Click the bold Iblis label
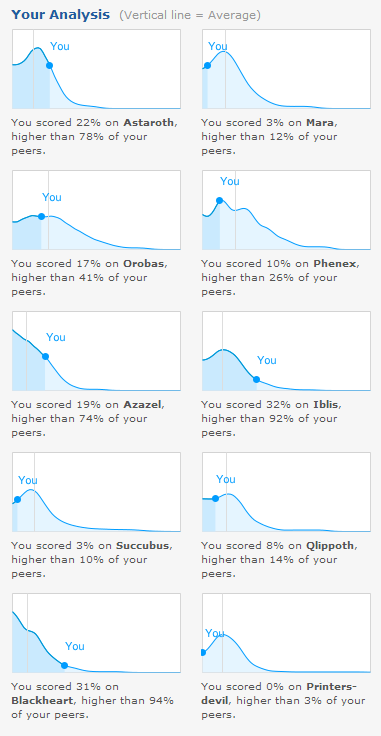This screenshot has height=736, width=381. [325, 405]
